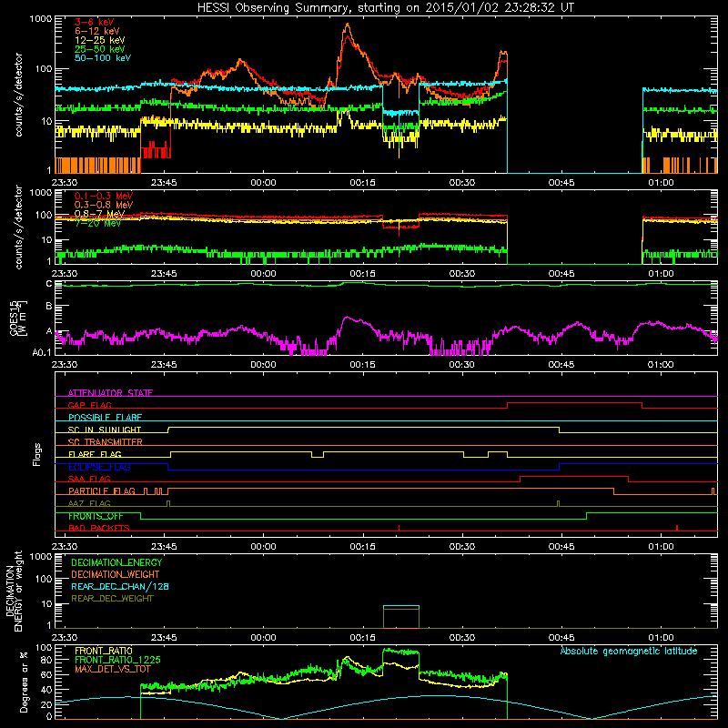Select the counts/s/detector axis title of MeV panel
Viewport: 728px width, 728px height.
tap(19, 227)
